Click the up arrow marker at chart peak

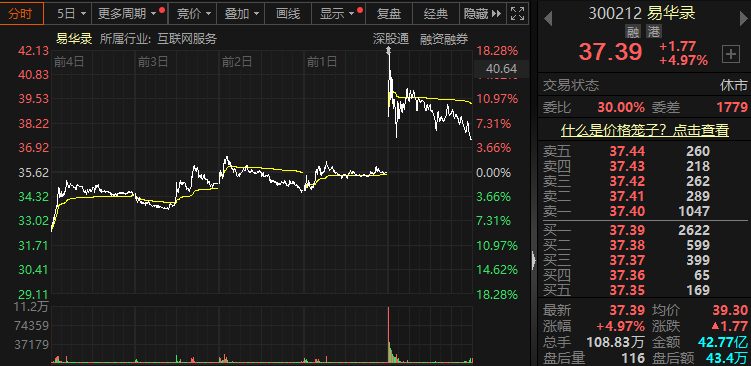(x=388, y=49)
